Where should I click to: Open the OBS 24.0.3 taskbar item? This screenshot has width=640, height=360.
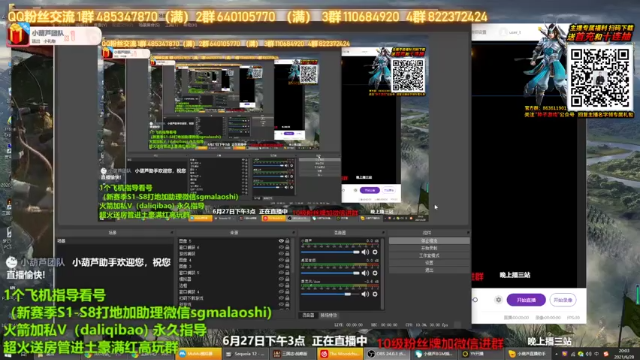pyautogui.click(x=387, y=353)
